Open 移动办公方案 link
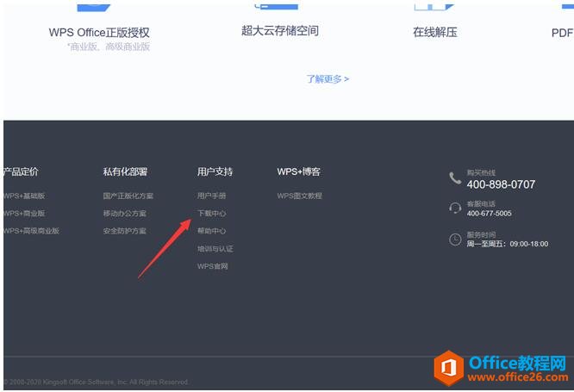Image resolution: width=574 pixels, height=392 pixels. pos(124,214)
